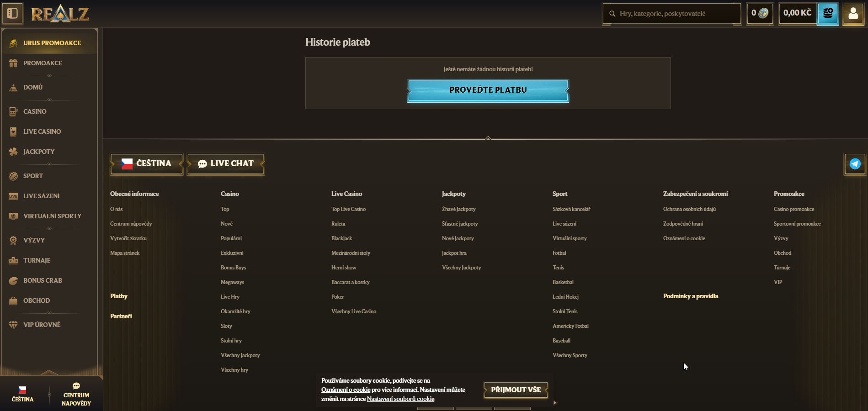The width and height of the screenshot is (868, 411).
Task: Click the Jackpoty clover icon
Action: click(x=13, y=152)
